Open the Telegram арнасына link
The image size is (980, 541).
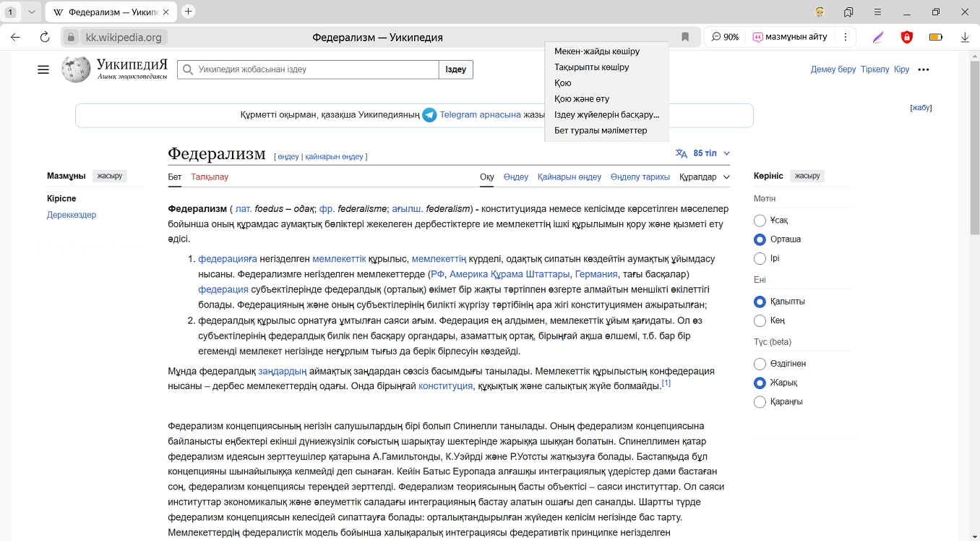(480, 115)
